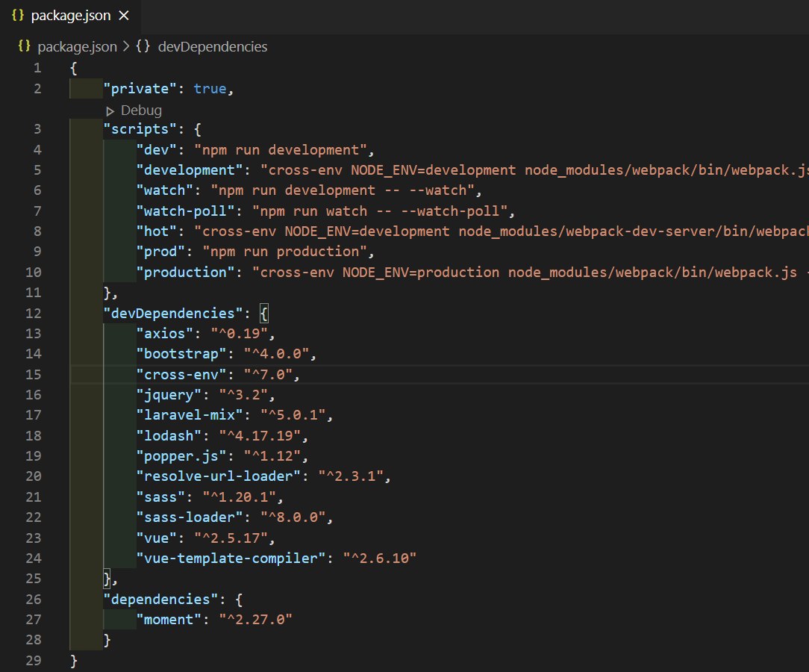Viewport: 809px width, 672px height.
Task: Click the "bootstrap" dependency key
Action: 181,354
